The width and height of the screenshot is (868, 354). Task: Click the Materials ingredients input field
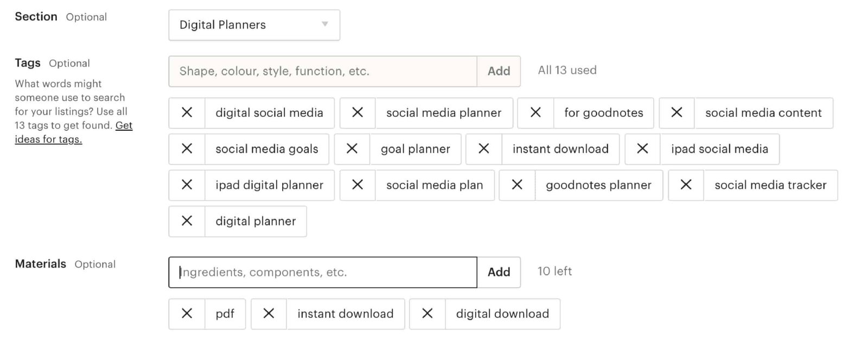322,272
